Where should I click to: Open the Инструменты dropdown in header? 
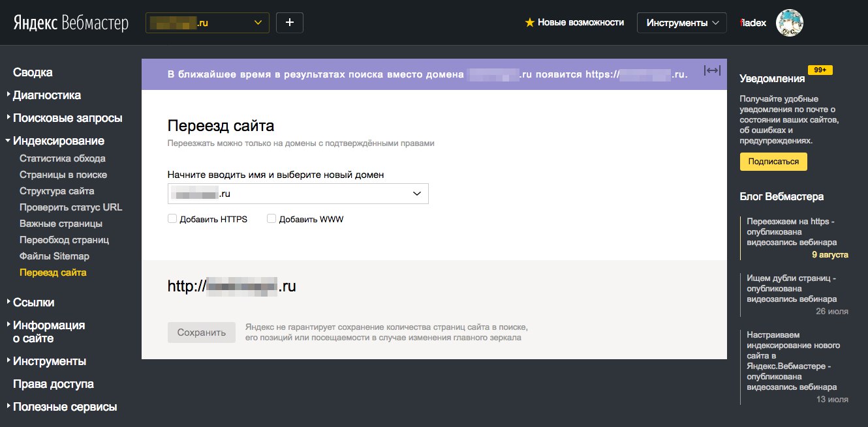(x=682, y=23)
